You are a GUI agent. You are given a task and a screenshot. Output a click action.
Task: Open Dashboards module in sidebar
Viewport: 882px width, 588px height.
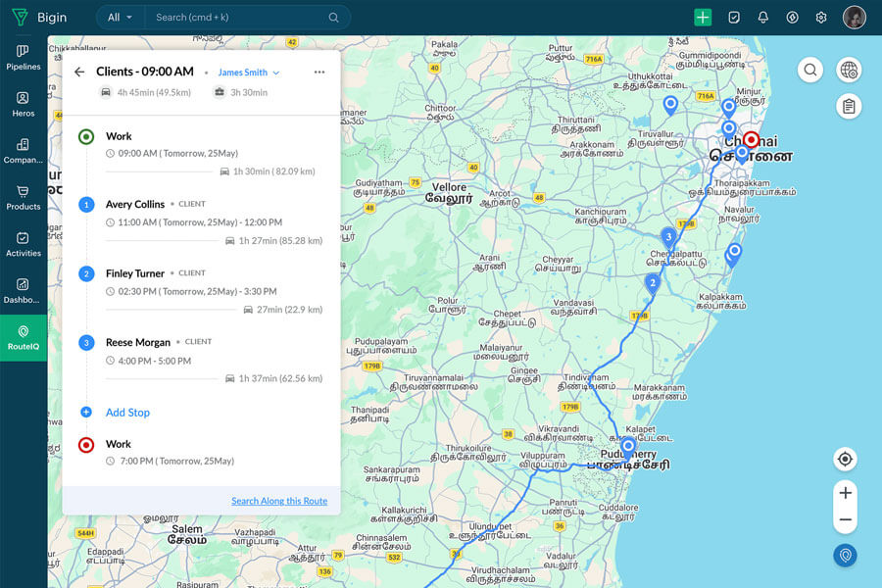pyautogui.click(x=24, y=291)
